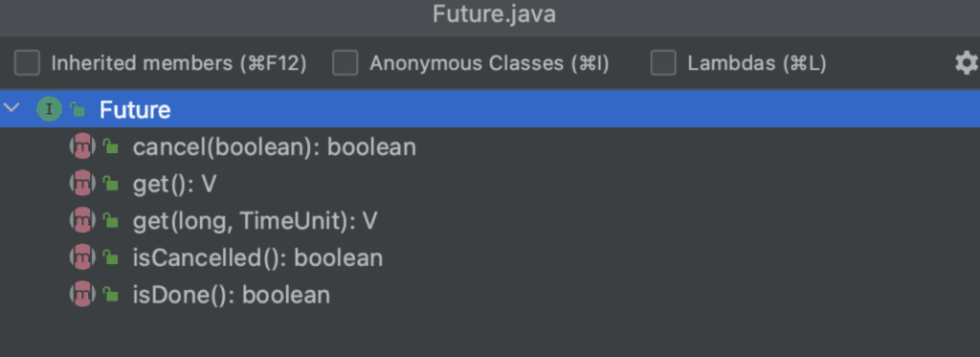Click the method icon beside isCancelled()

tap(82, 257)
